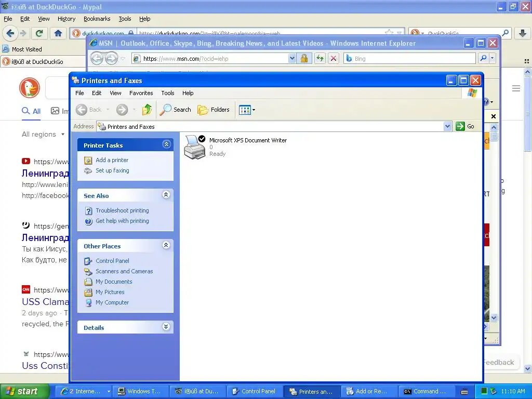532x399 pixels.
Task: Click Most Visited bookmark button
Action: point(22,49)
